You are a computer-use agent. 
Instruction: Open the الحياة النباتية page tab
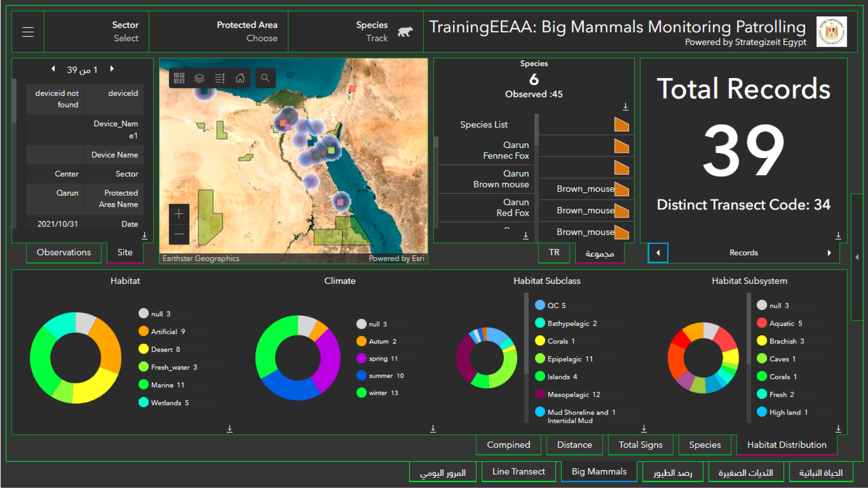[821, 472]
